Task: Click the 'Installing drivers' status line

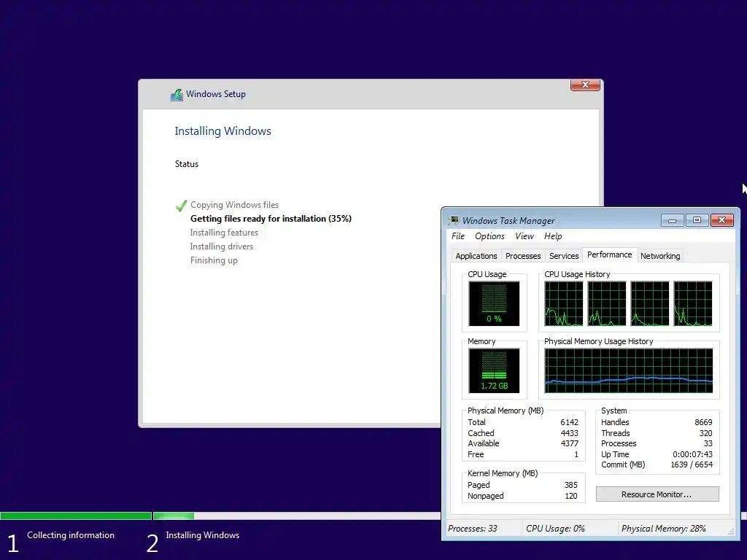Action: pos(222,246)
